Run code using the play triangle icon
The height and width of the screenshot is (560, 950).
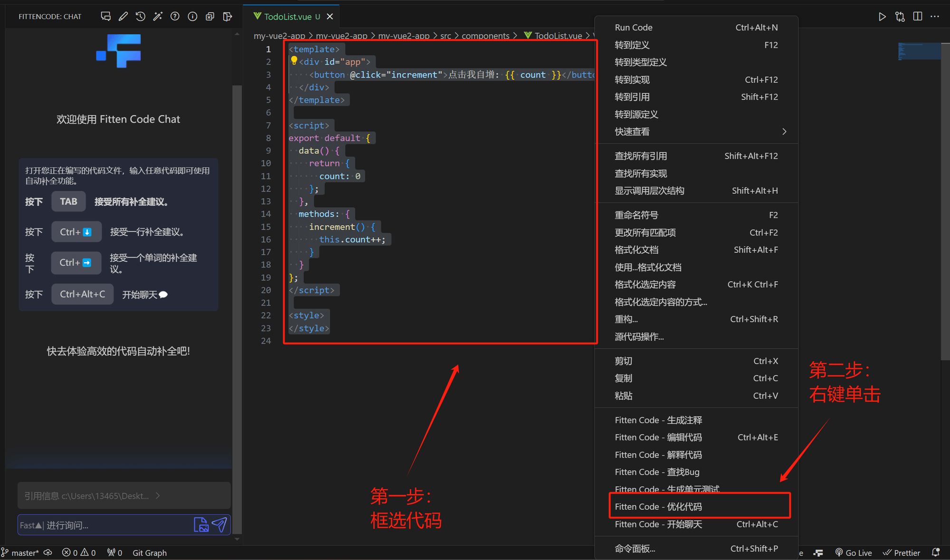click(x=882, y=17)
